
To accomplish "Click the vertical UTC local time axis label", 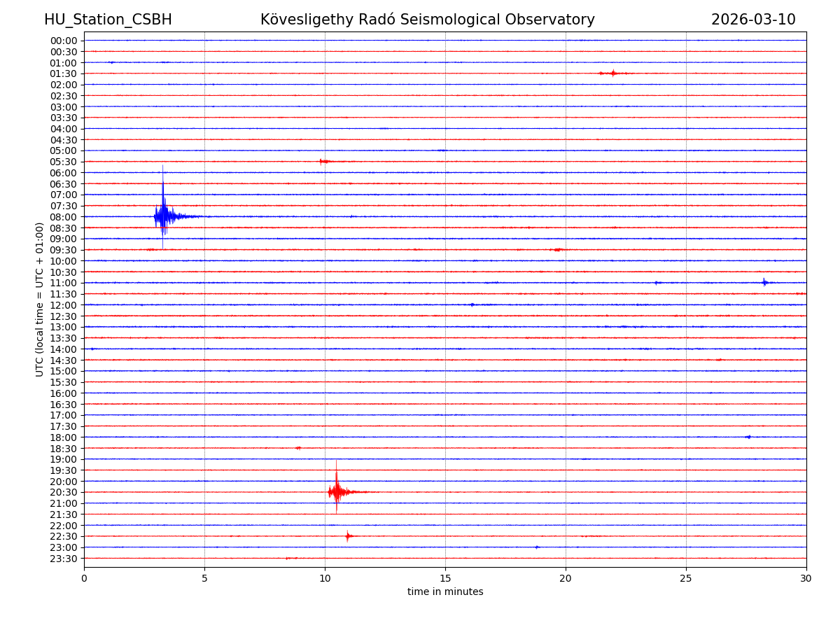I will tap(40, 299).
